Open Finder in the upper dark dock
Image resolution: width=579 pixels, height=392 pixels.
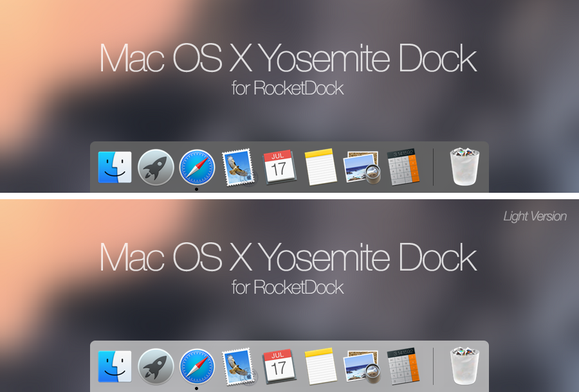pos(115,167)
